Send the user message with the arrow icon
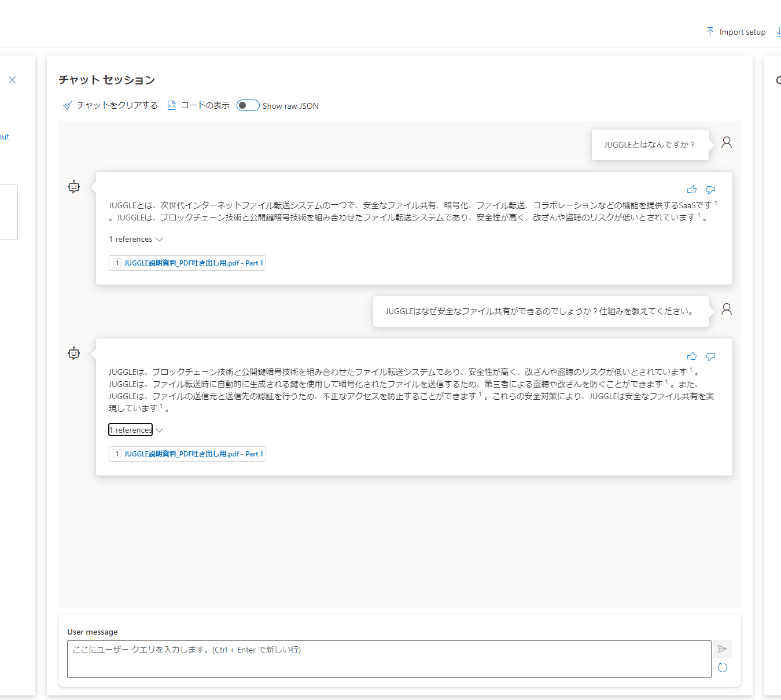The height and width of the screenshot is (700, 781). [722, 649]
